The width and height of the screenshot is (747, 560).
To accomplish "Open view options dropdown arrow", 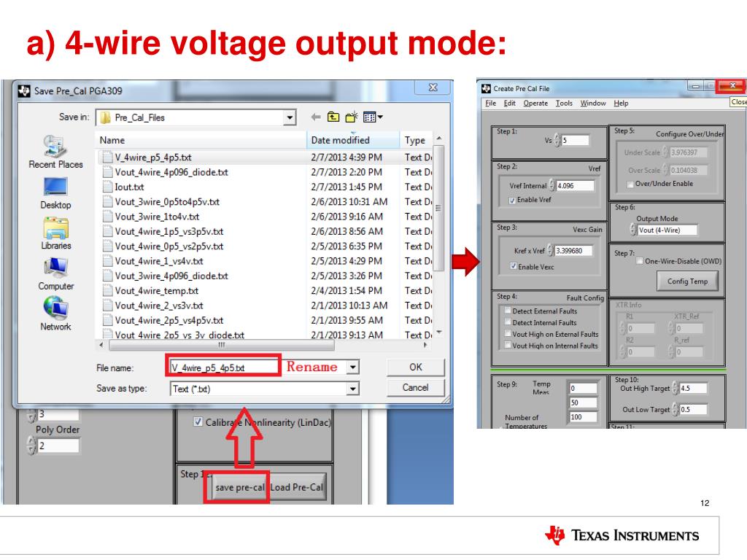I will [x=380, y=117].
